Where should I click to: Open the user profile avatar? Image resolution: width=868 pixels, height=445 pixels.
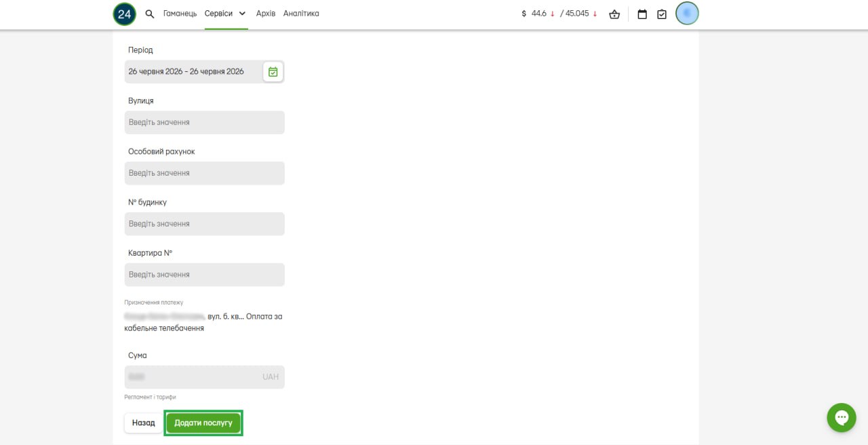[x=687, y=14]
